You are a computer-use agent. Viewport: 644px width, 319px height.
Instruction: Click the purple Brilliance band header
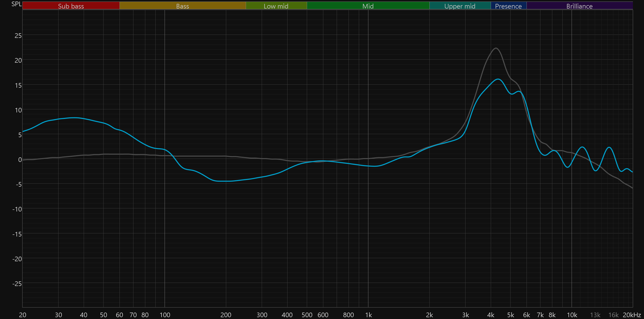click(579, 6)
